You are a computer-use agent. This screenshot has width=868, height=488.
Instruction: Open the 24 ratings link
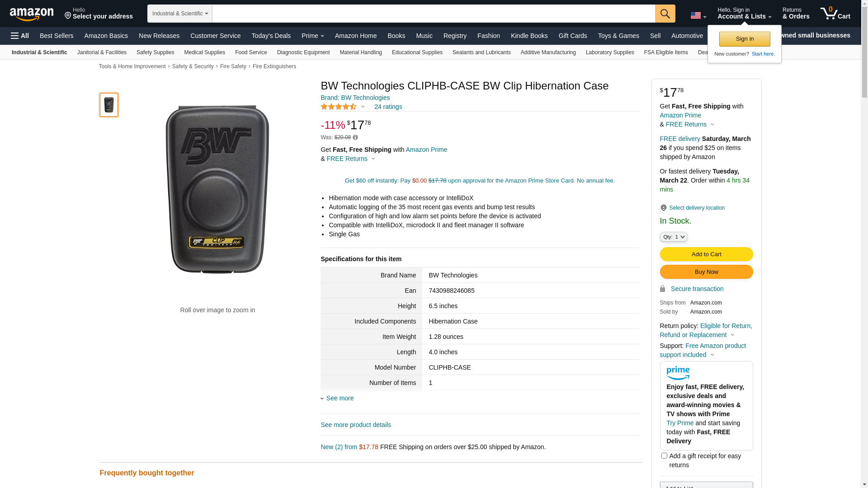(x=388, y=107)
